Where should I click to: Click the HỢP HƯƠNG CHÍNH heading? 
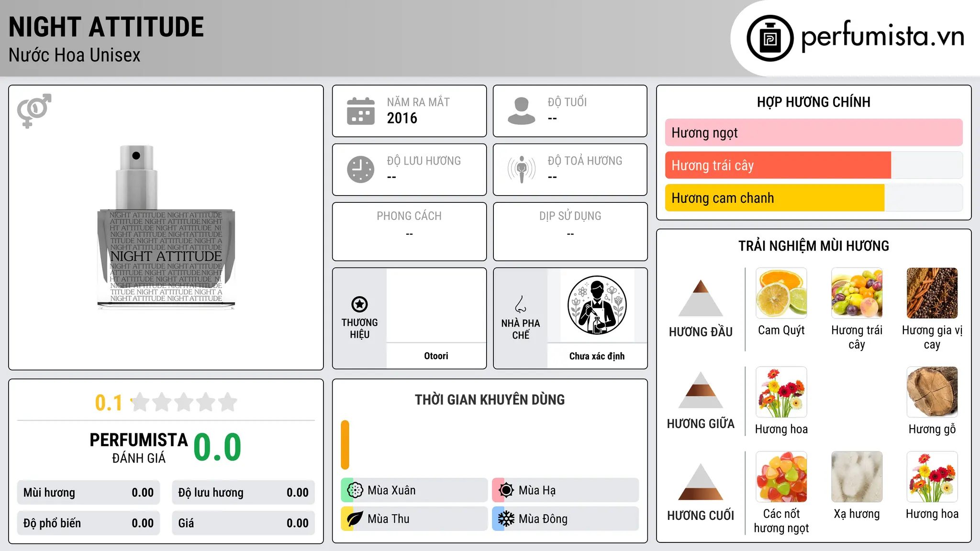(x=813, y=102)
